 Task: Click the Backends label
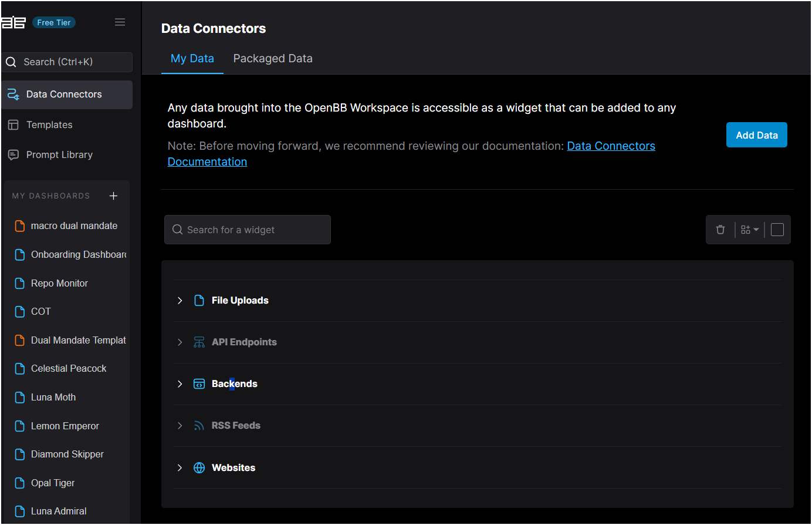click(235, 384)
